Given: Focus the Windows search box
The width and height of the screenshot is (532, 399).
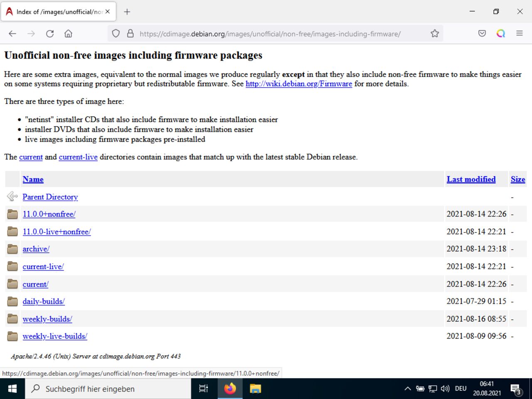Looking at the screenshot, I should tap(108, 389).
